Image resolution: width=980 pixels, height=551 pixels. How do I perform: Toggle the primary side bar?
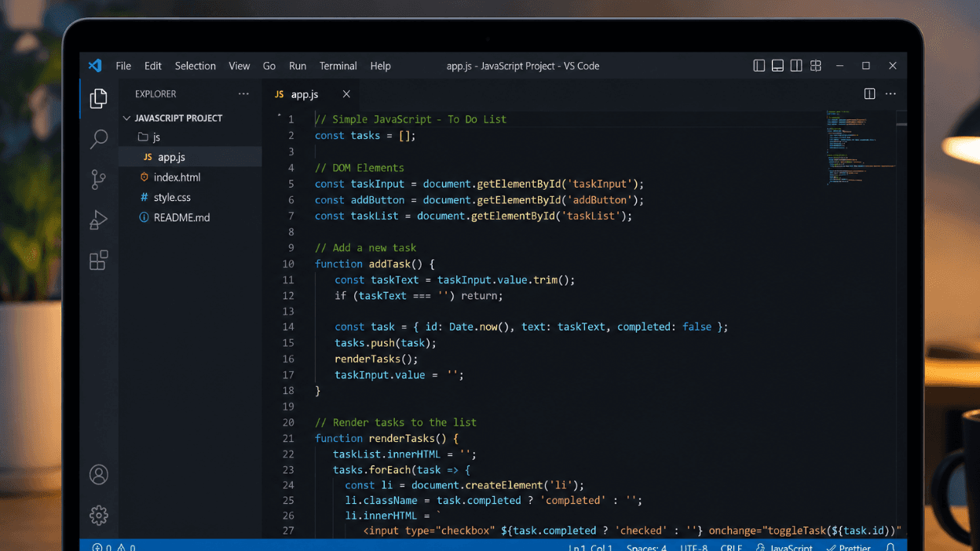pos(759,66)
